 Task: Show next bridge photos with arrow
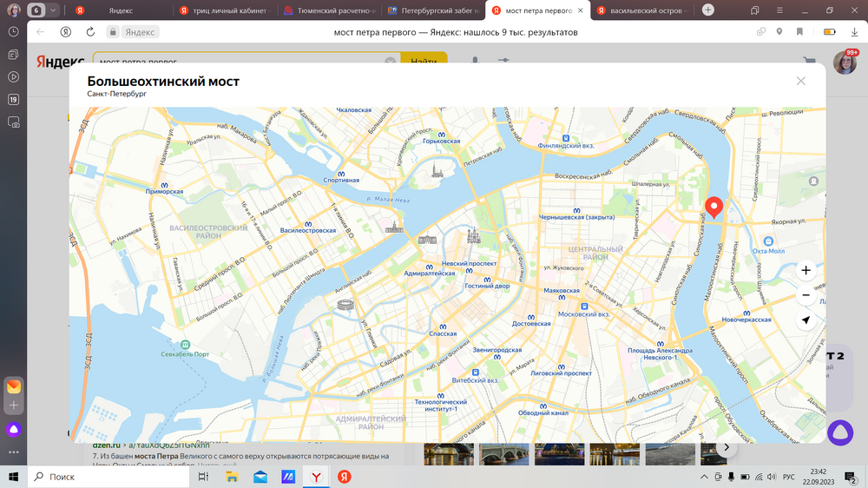727,447
